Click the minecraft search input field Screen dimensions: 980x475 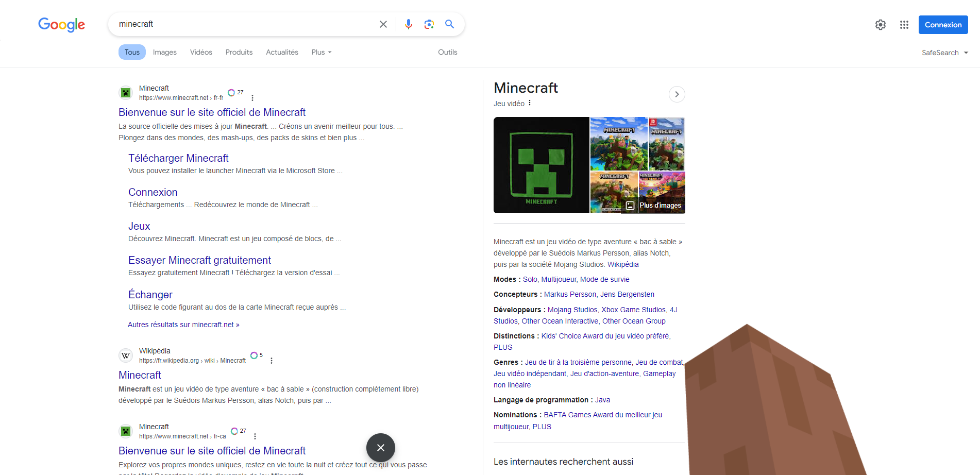[245, 24]
